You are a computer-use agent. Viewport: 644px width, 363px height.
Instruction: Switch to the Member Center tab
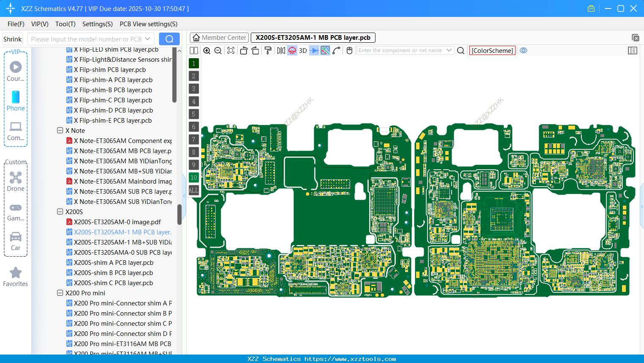(x=219, y=38)
